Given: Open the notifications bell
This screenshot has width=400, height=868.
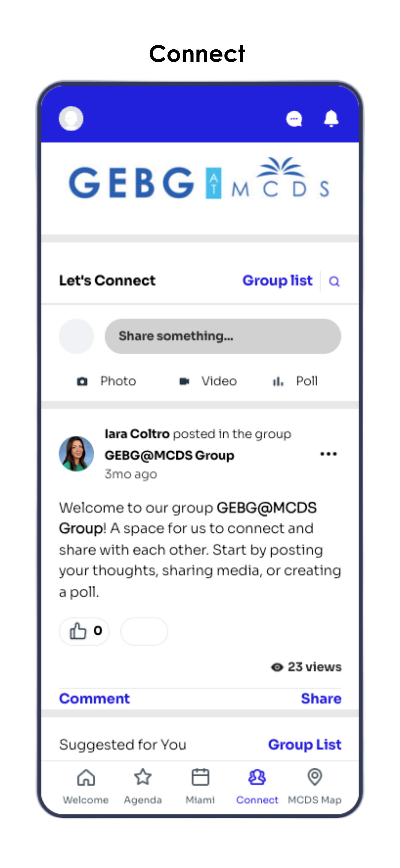Looking at the screenshot, I should click(331, 119).
